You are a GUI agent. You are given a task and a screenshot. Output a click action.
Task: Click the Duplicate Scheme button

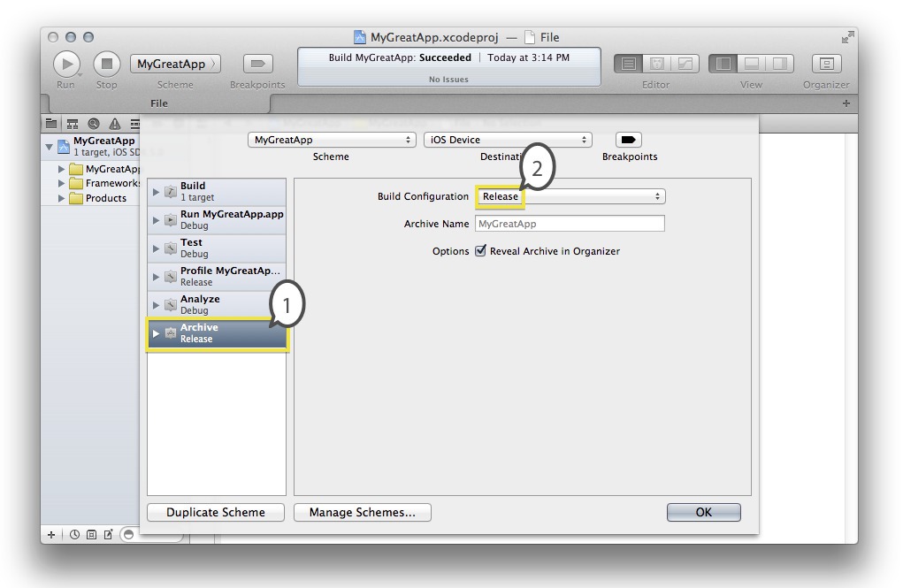coord(216,513)
